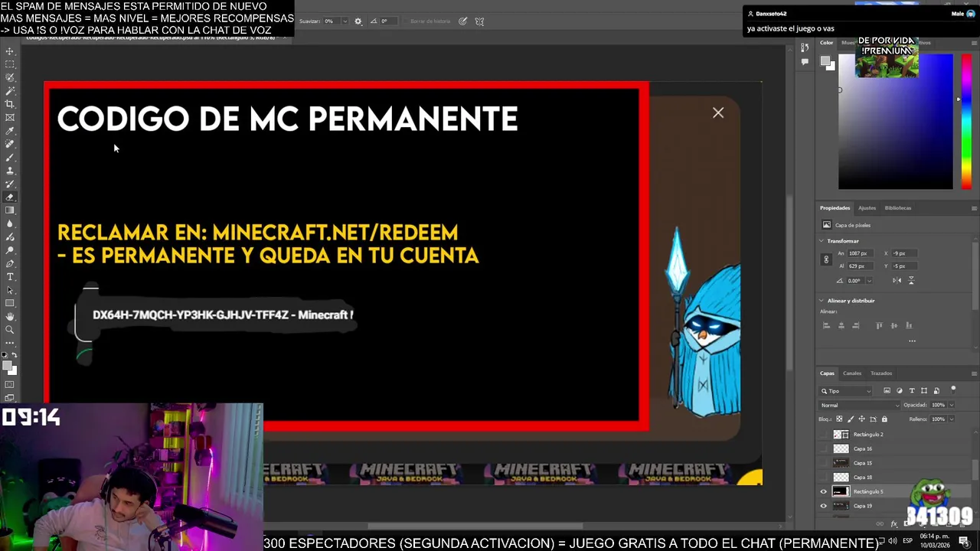Screen dimensions: 980x551
Task: Select the Lasso tool
Action: tap(10, 77)
